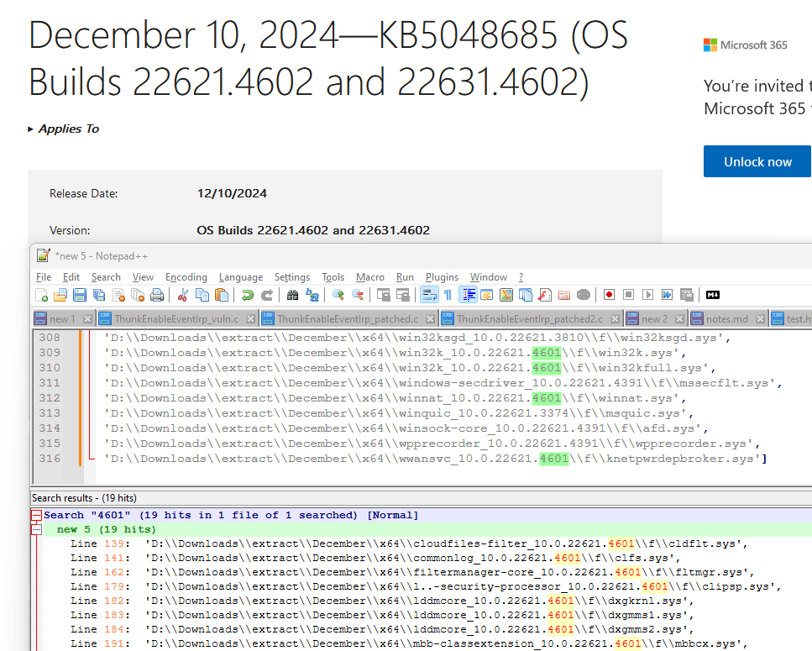The height and width of the screenshot is (651, 812).
Task: Open Folder as Workspace icon
Action: (x=564, y=295)
